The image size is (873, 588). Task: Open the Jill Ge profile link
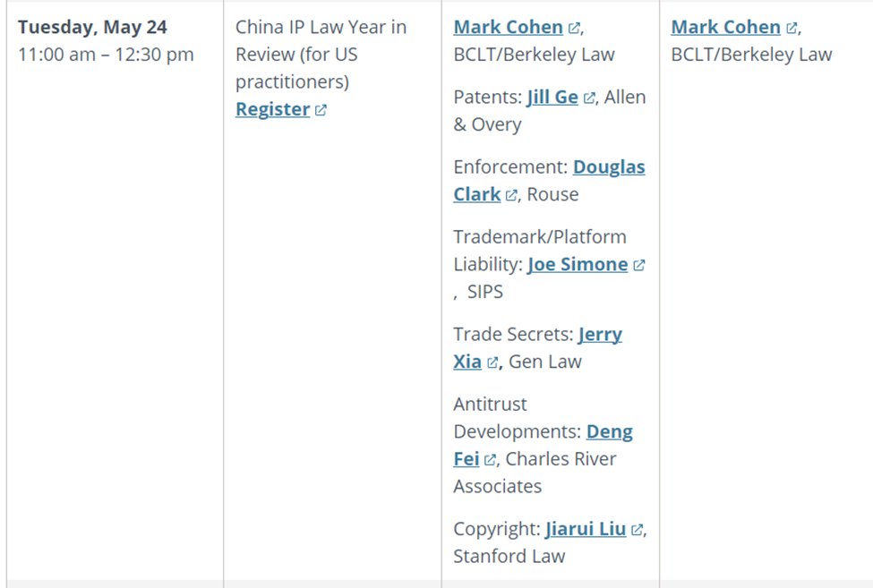552,98
